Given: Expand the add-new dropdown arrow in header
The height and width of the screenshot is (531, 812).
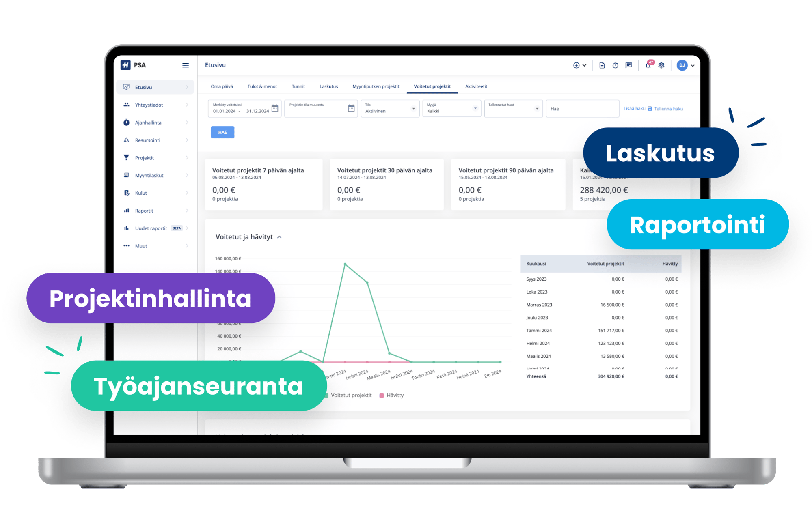Looking at the screenshot, I should [584, 65].
